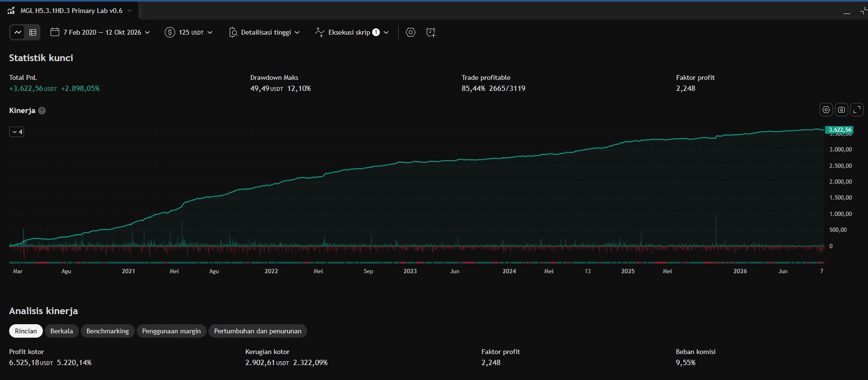868x380 pixels.
Task: Switch to the Berkala tab
Action: (62, 331)
